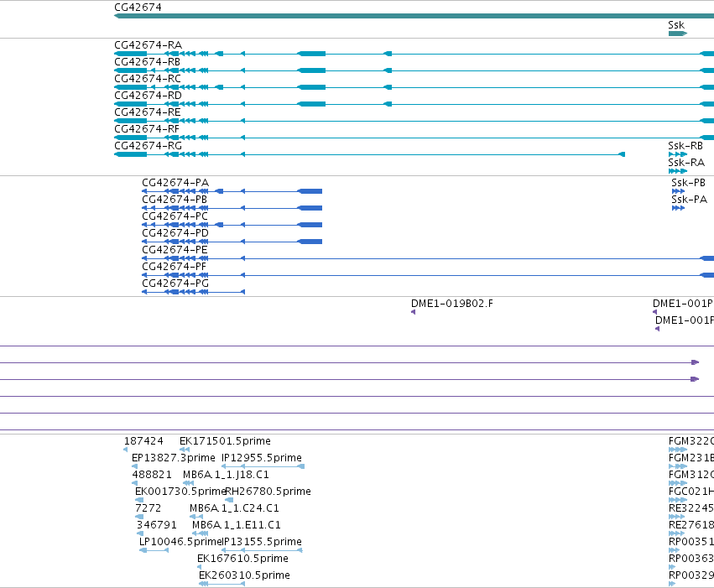The height and width of the screenshot is (588, 714).
Task: Select the LP10046.5prime label
Action: point(180,543)
